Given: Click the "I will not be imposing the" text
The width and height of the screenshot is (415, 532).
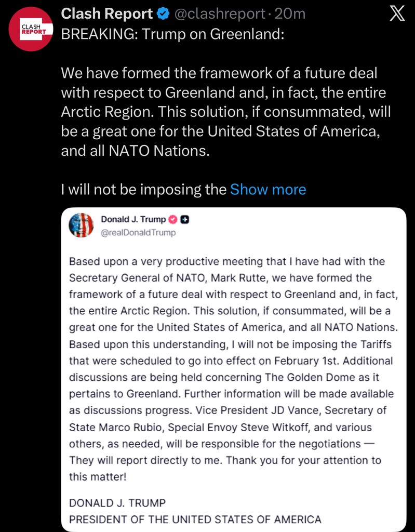Looking at the screenshot, I should tap(143, 189).
